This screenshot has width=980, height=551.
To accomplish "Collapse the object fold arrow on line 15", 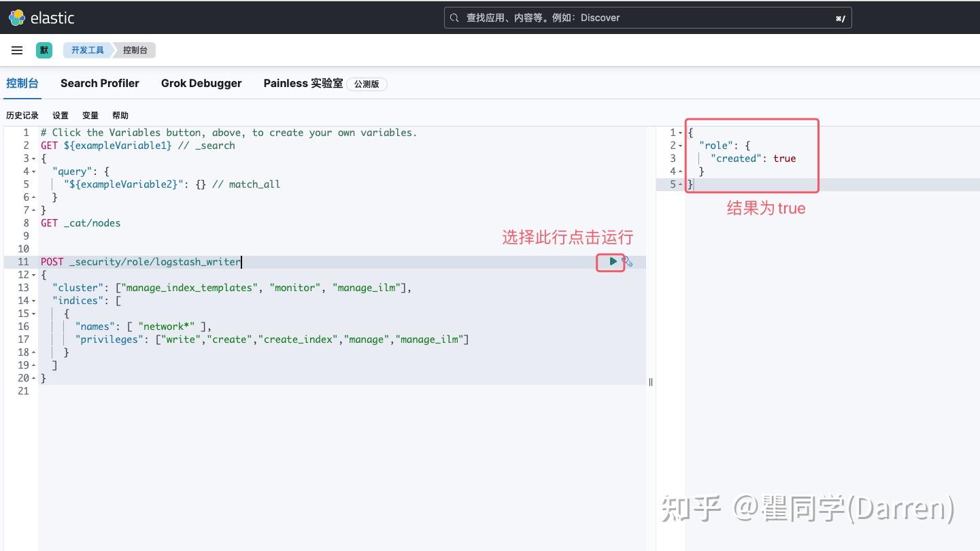I will (x=32, y=314).
